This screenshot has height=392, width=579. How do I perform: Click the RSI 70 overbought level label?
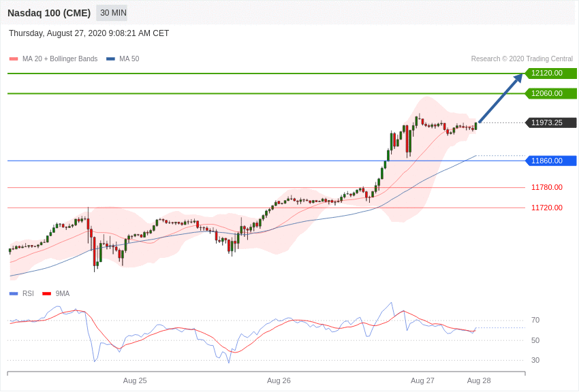[535, 321]
